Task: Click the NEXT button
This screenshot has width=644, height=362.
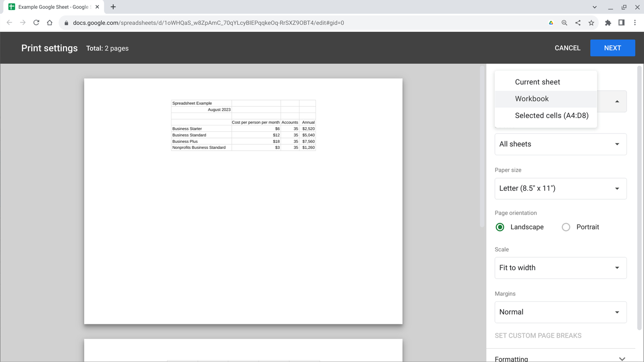Action: [x=612, y=48]
